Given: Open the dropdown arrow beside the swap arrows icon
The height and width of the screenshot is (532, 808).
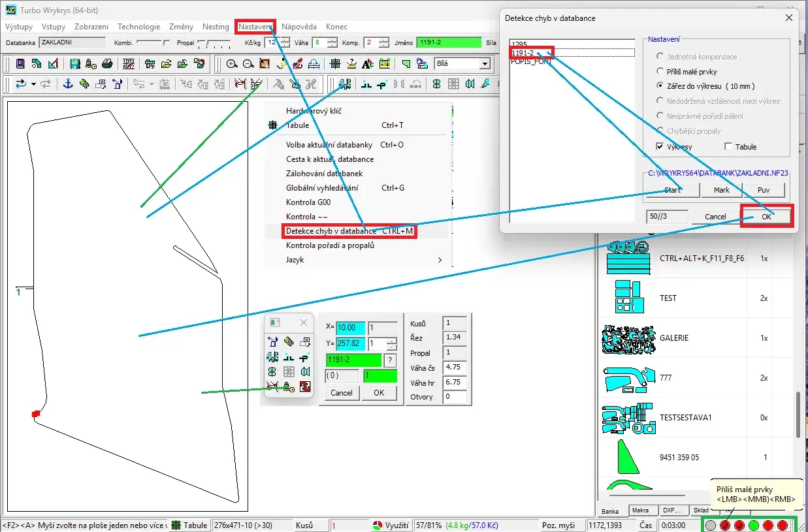Looking at the screenshot, I should pos(33,84).
